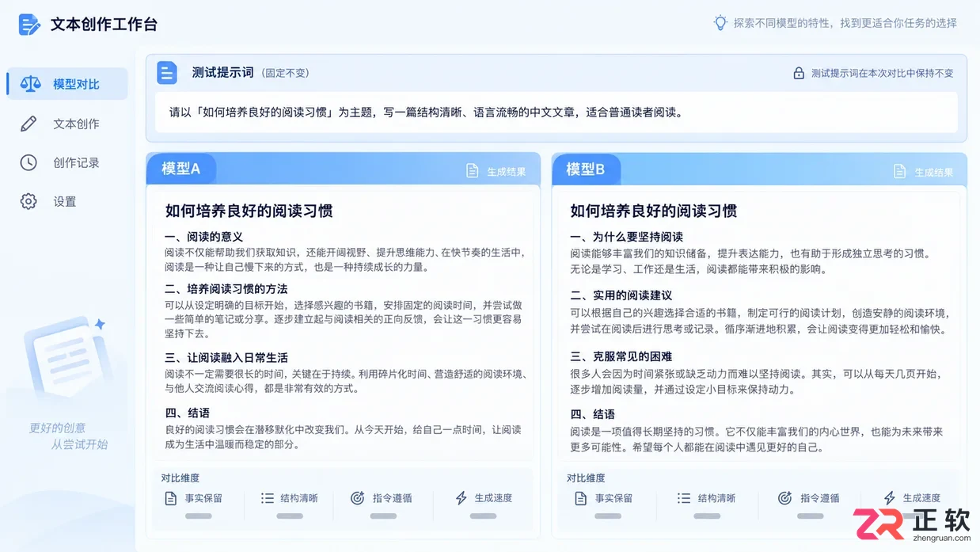Click 生成速度 lightning icon under 模型A

click(462, 498)
